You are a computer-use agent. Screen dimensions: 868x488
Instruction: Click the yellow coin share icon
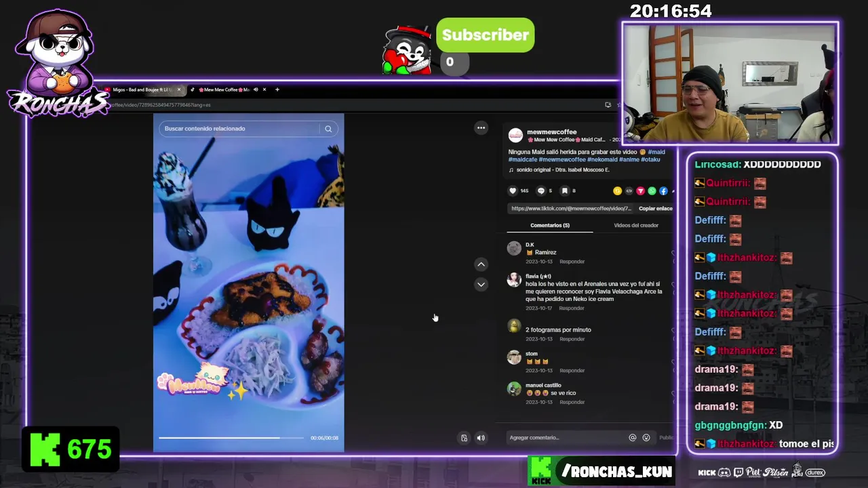[617, 191]
